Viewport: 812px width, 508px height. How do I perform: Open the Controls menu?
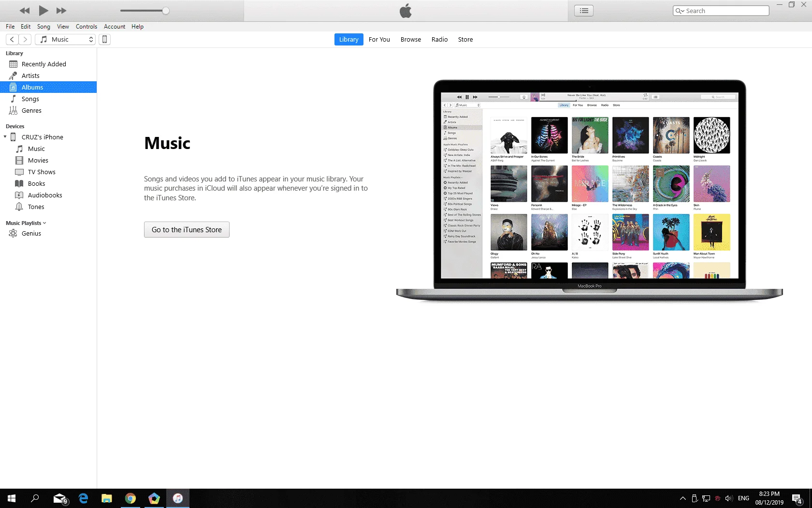pos(87,27)
